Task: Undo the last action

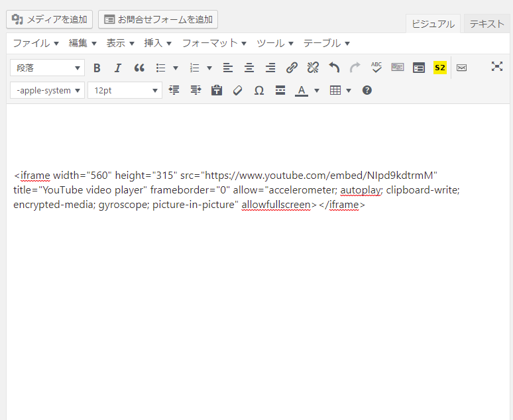Action: pos(334,68)
